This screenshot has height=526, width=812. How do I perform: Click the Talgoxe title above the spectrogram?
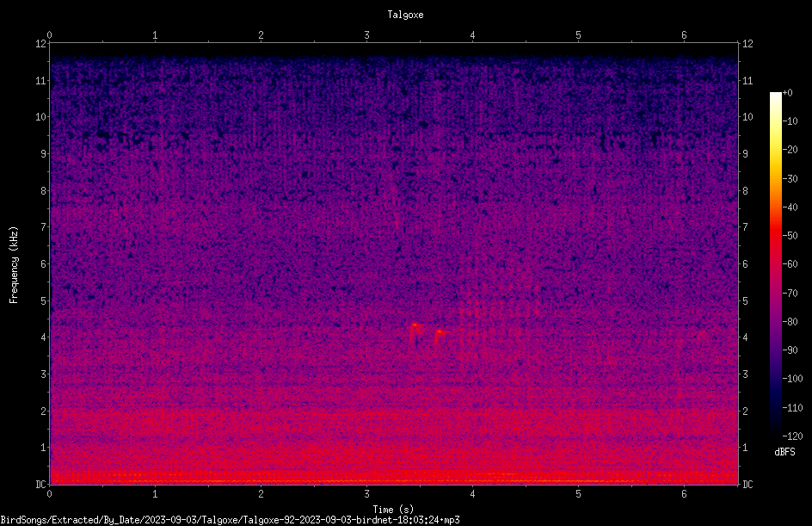pos(405,15)
